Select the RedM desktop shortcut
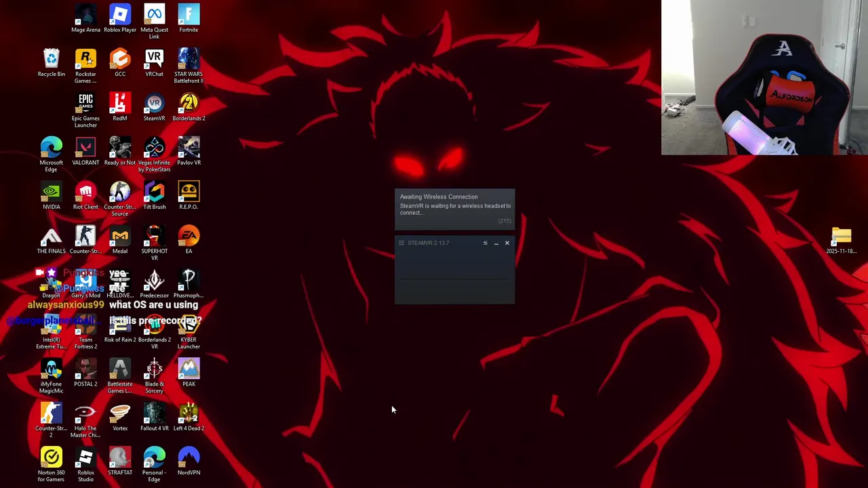868x488 pixels. point(120,107)
